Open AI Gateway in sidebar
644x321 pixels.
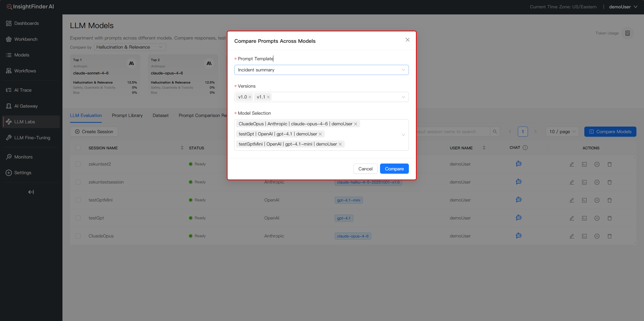26,106
